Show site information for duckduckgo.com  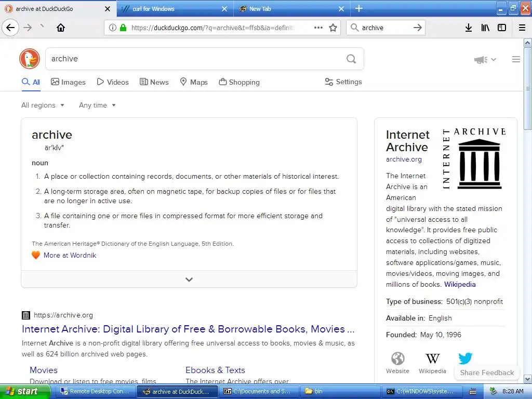click(x=113, y=28)
